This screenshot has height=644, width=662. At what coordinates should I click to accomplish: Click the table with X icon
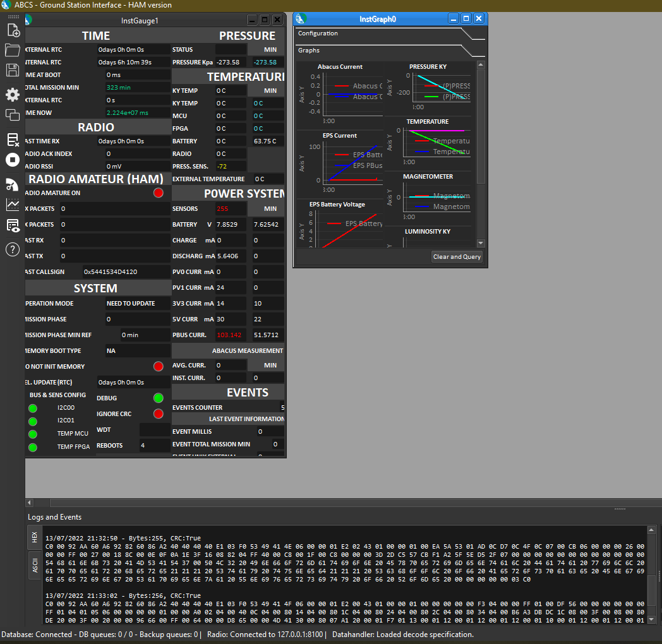(13, 140)
